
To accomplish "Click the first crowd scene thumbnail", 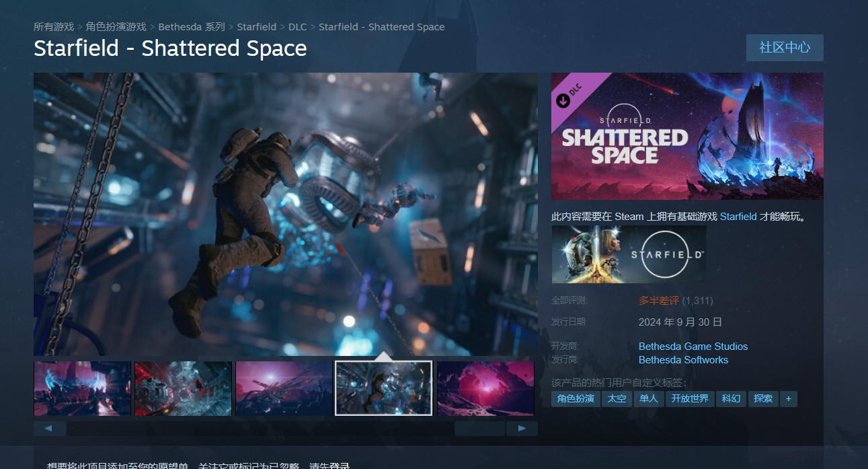I will pos(82,388).
